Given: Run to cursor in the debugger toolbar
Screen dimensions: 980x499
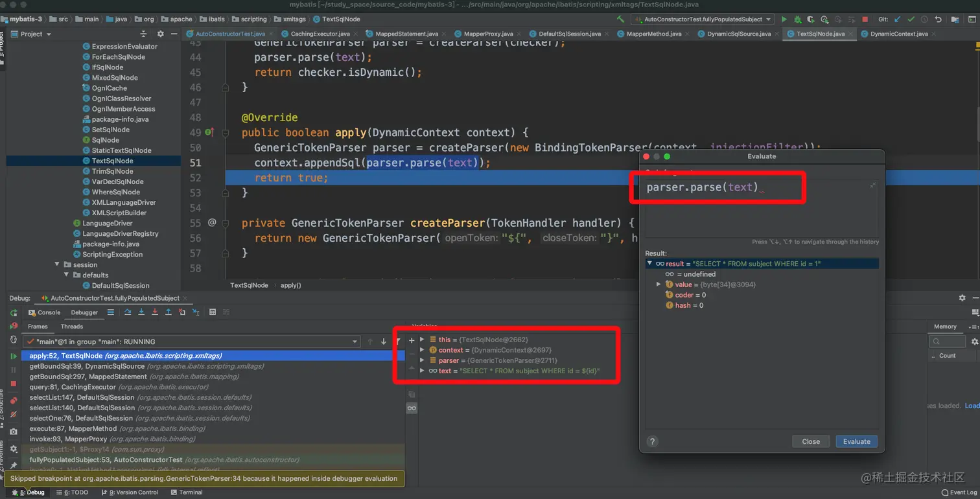Looking at the screenshot, I should (x=196, y=312).
